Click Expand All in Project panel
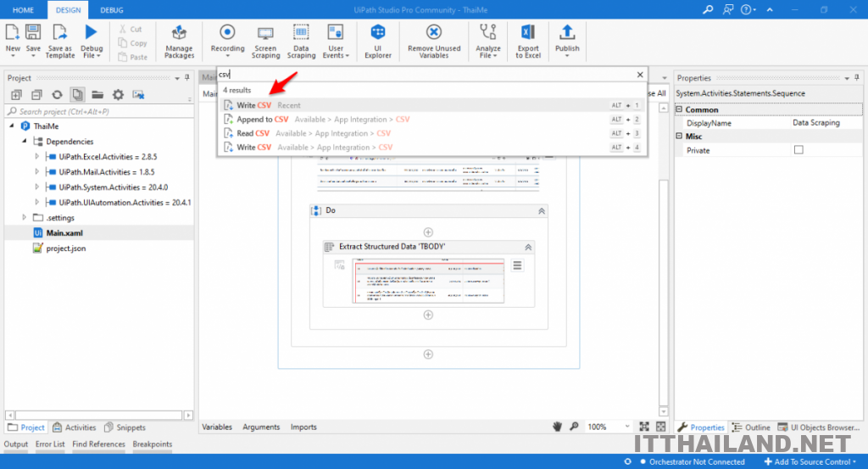 (x=16, y=95)
